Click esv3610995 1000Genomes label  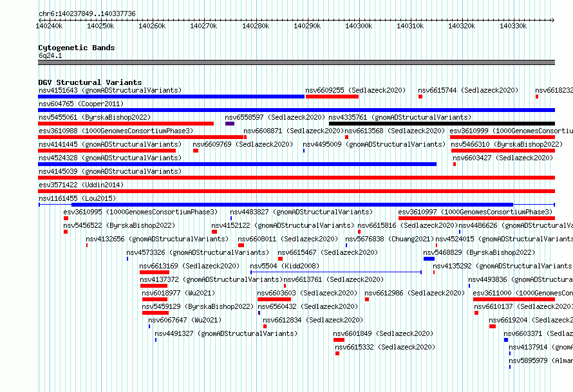click(x=140, y=212)
